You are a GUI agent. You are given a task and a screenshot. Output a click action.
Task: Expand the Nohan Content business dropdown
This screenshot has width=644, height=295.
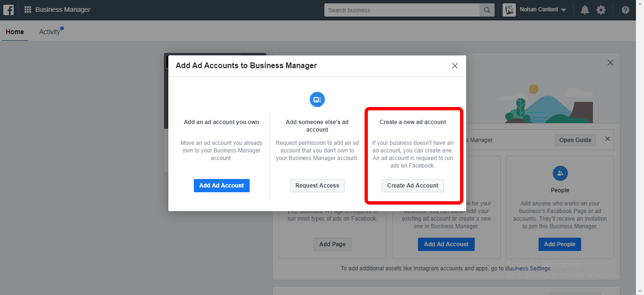[564, 10]
